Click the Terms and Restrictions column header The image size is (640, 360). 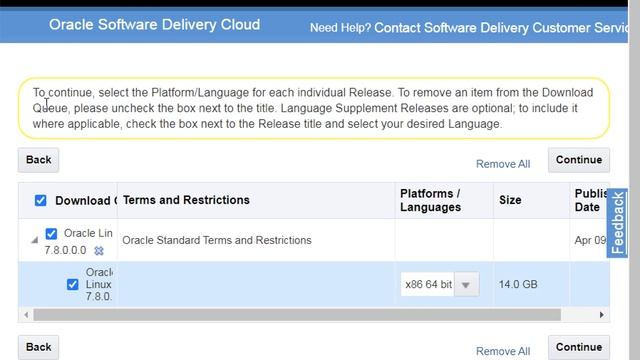[256, 200]
